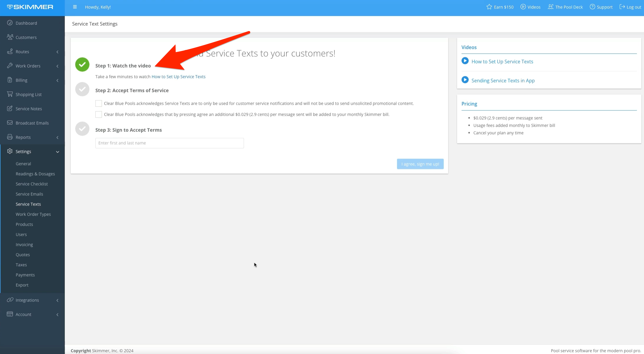Select the Dashboard icon in sidebar
The height and width of the screenshot is (354, 644).
tap(10, 23)
